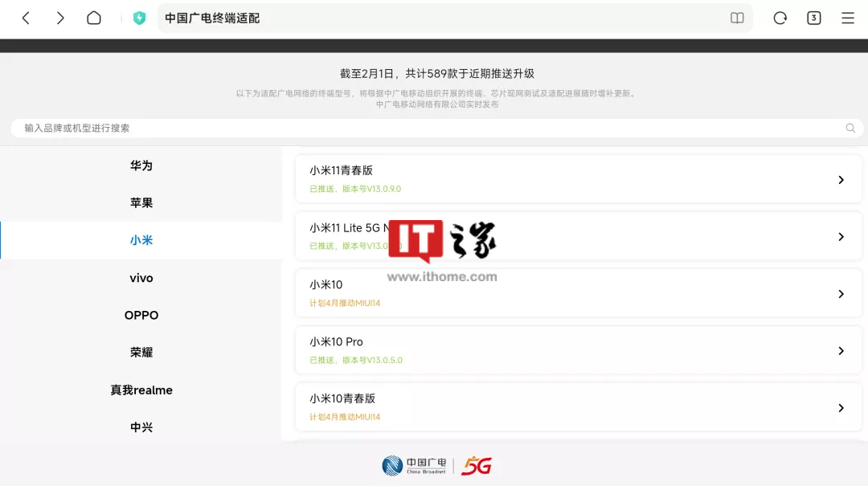Open the 真我realme brand list
Viewport: 868px width, 486px height.
[141, 390]
